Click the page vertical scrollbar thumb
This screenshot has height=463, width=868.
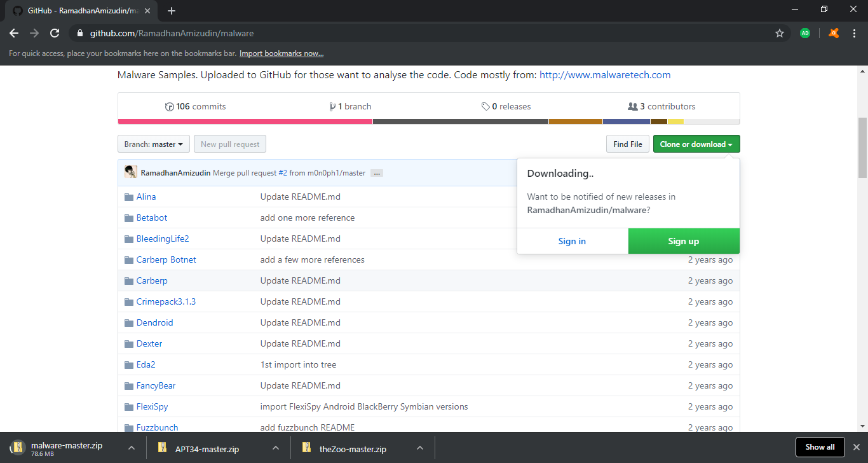click(862, 148)
